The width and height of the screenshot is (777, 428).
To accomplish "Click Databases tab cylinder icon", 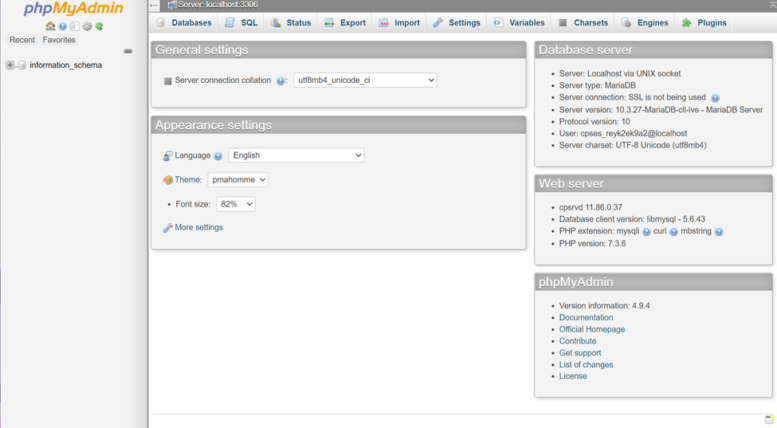I will 161,23.
